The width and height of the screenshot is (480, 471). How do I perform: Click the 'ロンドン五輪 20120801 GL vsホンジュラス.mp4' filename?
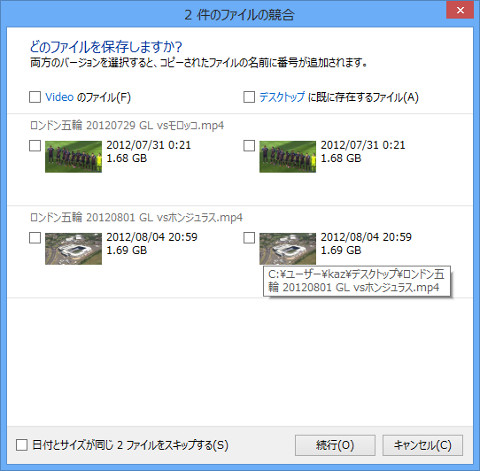(136, 218)
